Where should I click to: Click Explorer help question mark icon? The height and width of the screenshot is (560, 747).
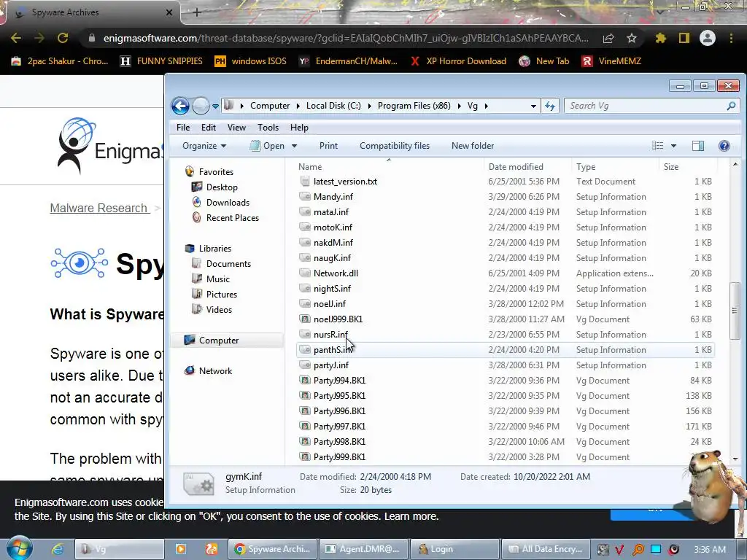pyautogui.click(x=724, y=146)
